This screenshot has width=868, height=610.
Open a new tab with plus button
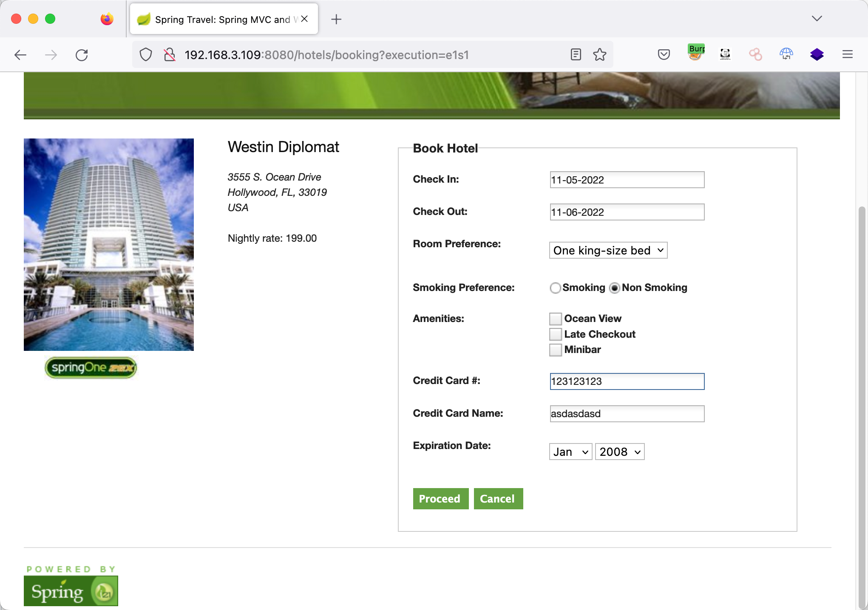coord(336,20)
